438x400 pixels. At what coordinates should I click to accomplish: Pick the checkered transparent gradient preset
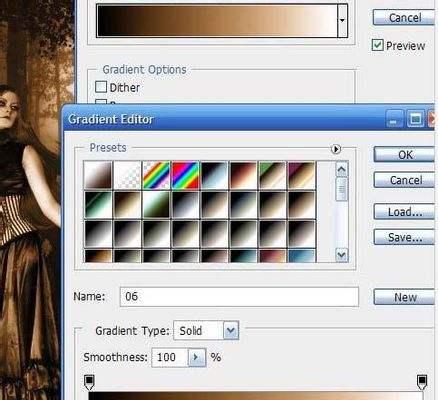(127, 175)
